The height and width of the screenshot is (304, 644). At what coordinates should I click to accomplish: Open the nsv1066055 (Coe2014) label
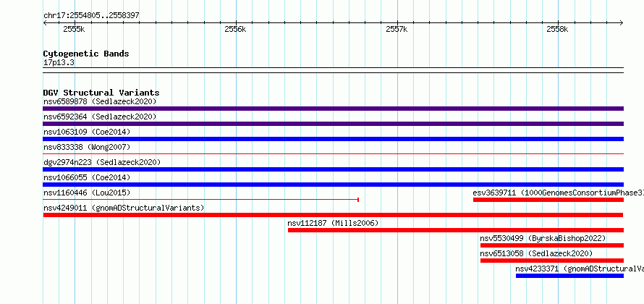pos(87,177)
